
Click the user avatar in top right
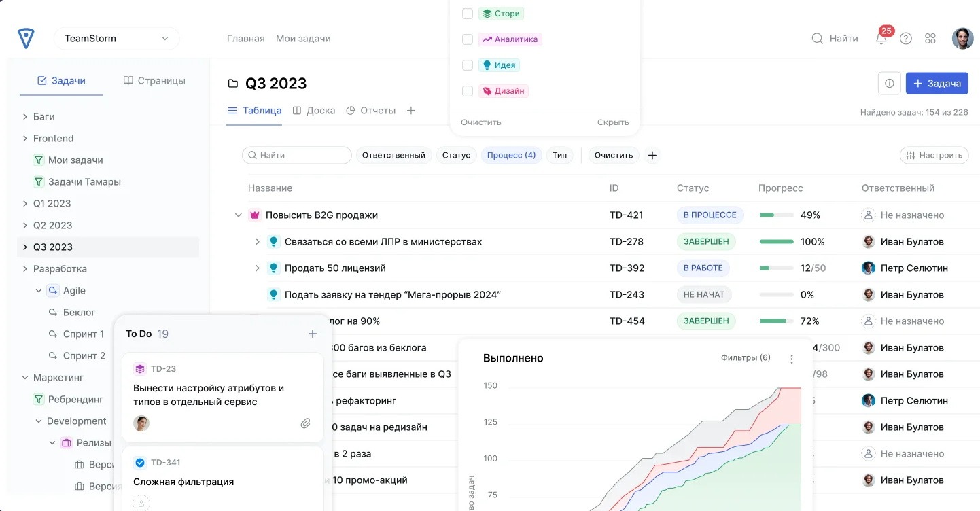962,39
